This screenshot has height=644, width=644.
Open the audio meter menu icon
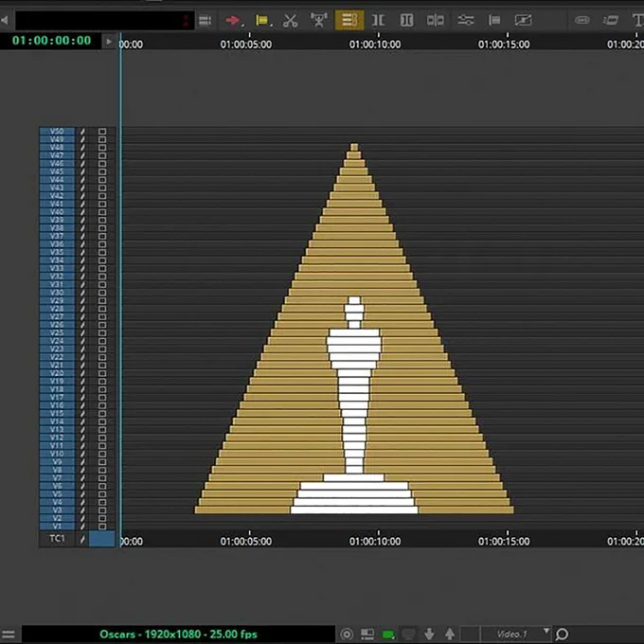[x=205, y=20]
